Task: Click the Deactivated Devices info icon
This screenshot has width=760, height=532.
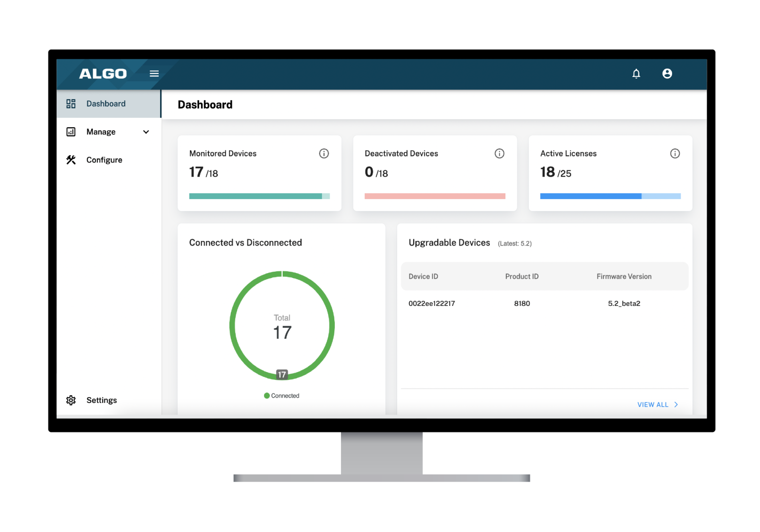Action: tap(499, 153)
